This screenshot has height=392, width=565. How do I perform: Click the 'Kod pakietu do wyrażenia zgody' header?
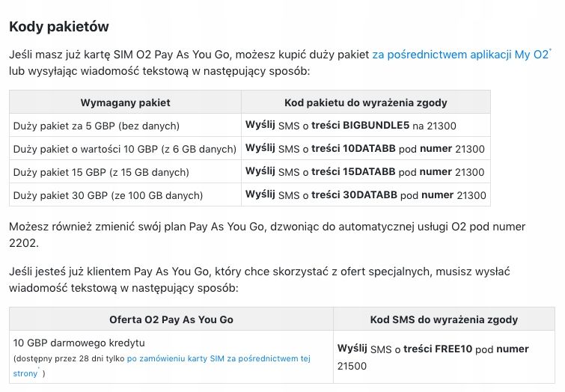click(x=366, y=102)
